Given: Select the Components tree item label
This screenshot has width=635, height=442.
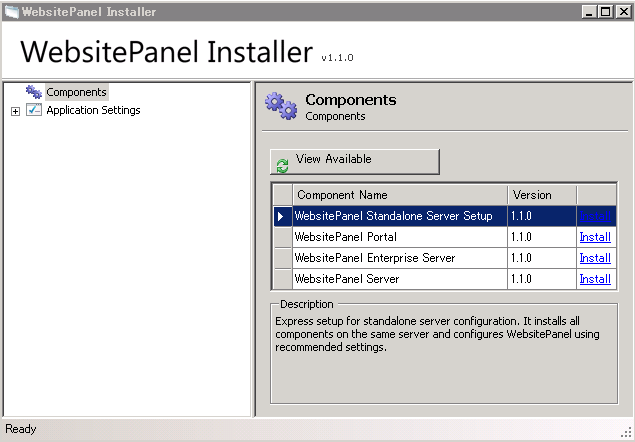Looking at the screenshot, I should coord(76,92).
